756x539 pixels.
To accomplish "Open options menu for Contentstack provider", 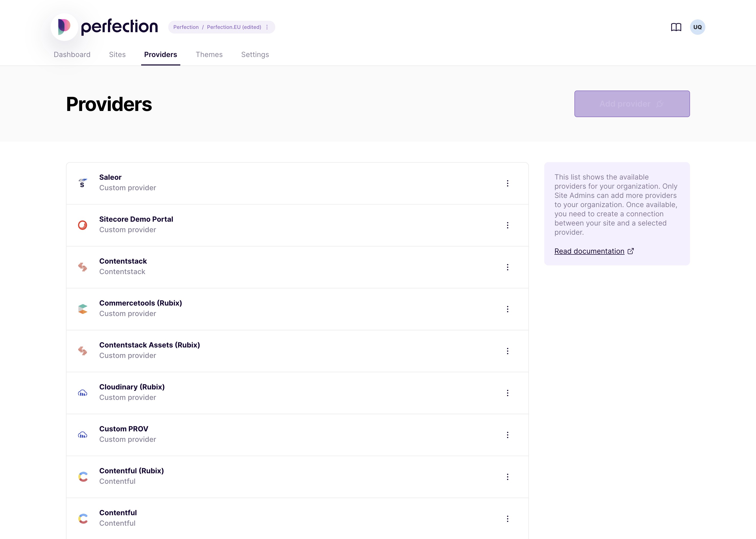I will tap(507, 267).
